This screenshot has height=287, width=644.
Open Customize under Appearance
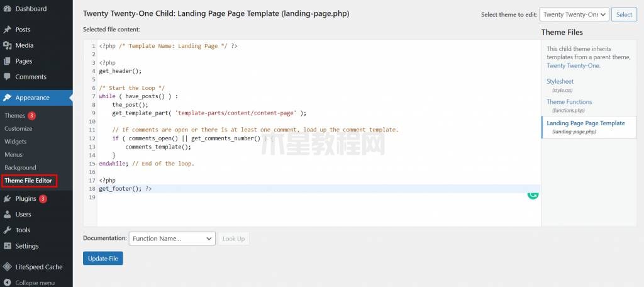click(18, 128)
